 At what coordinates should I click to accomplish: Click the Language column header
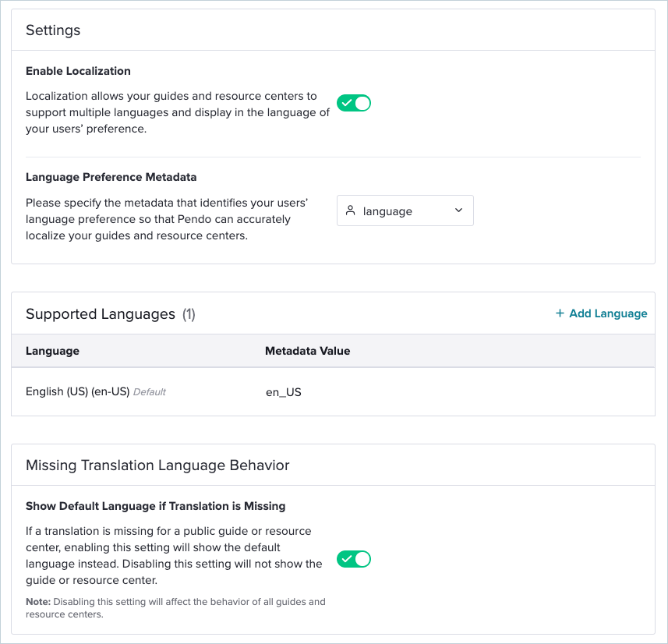click(x=52, y=351)
